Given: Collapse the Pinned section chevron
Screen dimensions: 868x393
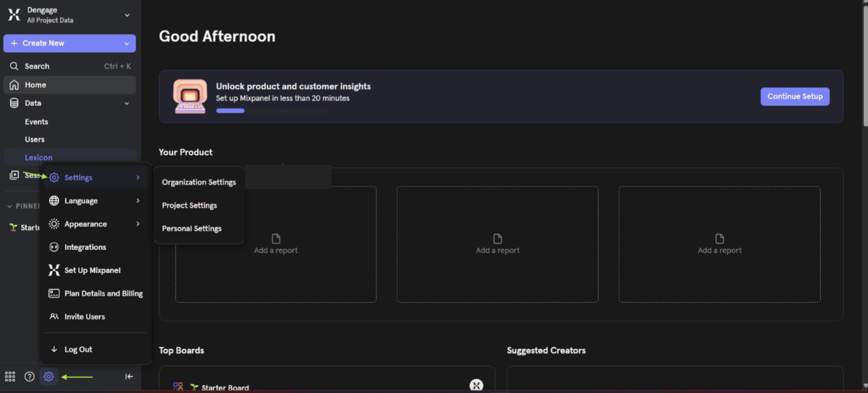Looking at the screenshot, I should [x=9, y=206].
